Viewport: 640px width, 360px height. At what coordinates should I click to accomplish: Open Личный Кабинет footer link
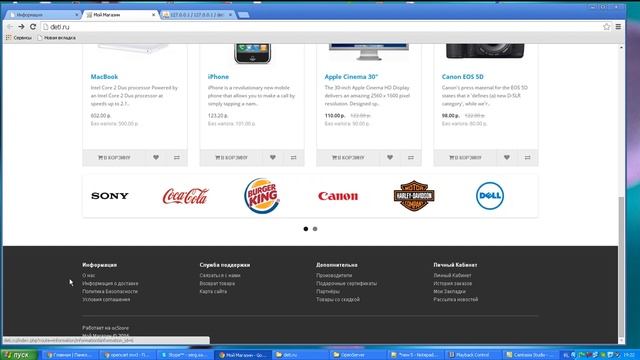click(x=452, y=276)
